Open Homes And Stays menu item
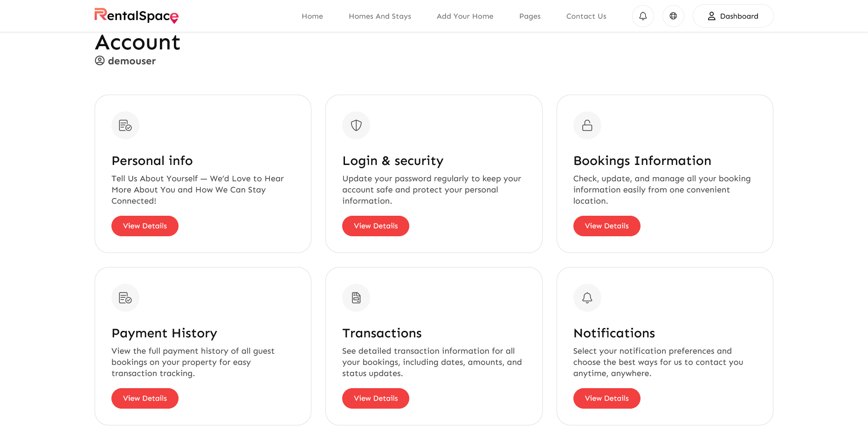The image size is (868, 445). pyautogui.click(x=380, y=16)
